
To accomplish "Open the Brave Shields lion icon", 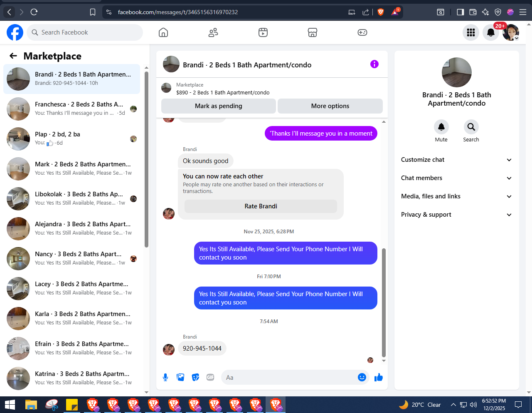I will coord(380,12).
